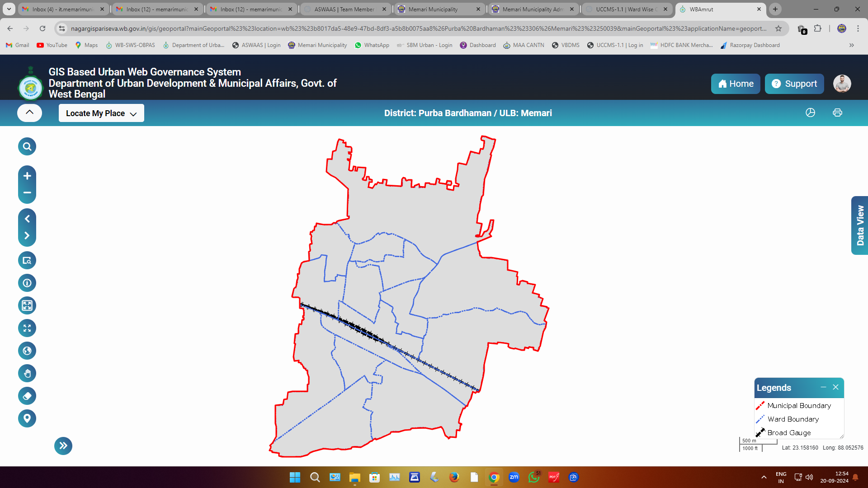
Task: Close the Legends panel
Action: pos(835,387)
